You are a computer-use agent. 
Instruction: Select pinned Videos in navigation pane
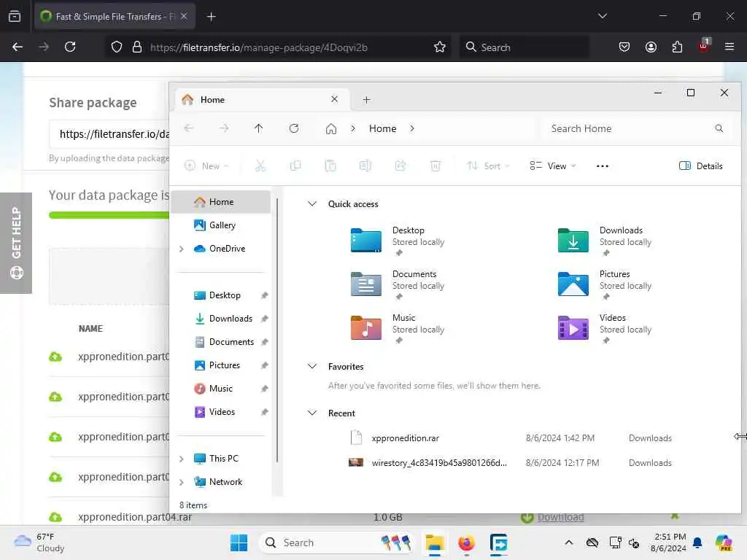click(x=220, y=412)
